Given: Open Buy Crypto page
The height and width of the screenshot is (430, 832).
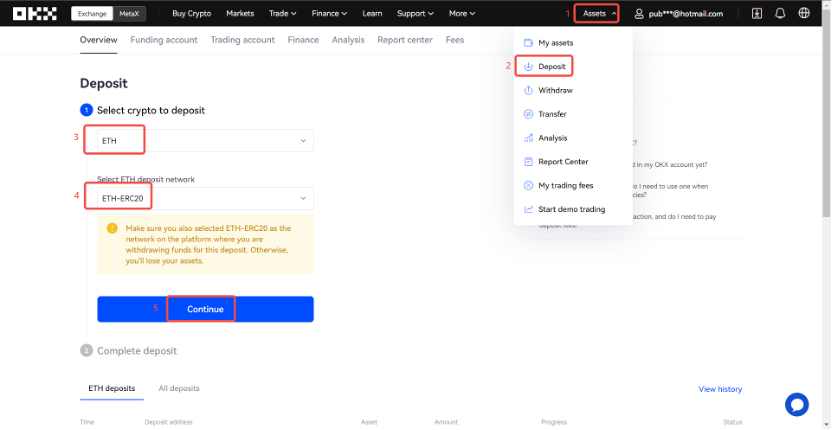Looking at the screenshot, I should click(x=192, y=13).
